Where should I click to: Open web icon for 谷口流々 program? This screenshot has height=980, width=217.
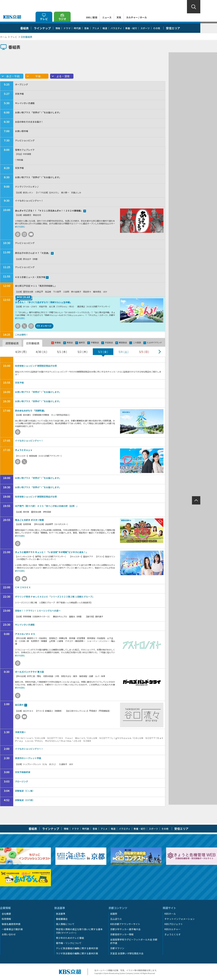(x=18, y=717)
